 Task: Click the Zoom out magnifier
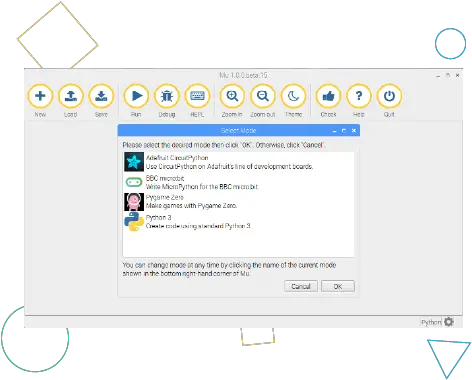[x=263, y=96]
